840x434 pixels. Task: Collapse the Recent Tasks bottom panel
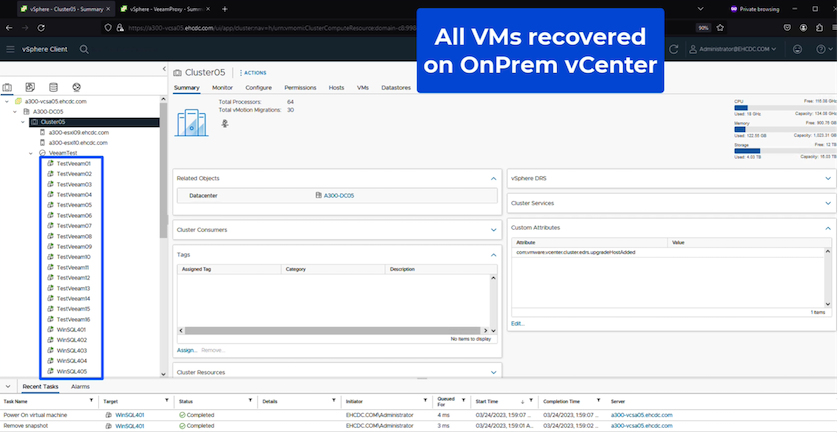[x=8, y=386]
